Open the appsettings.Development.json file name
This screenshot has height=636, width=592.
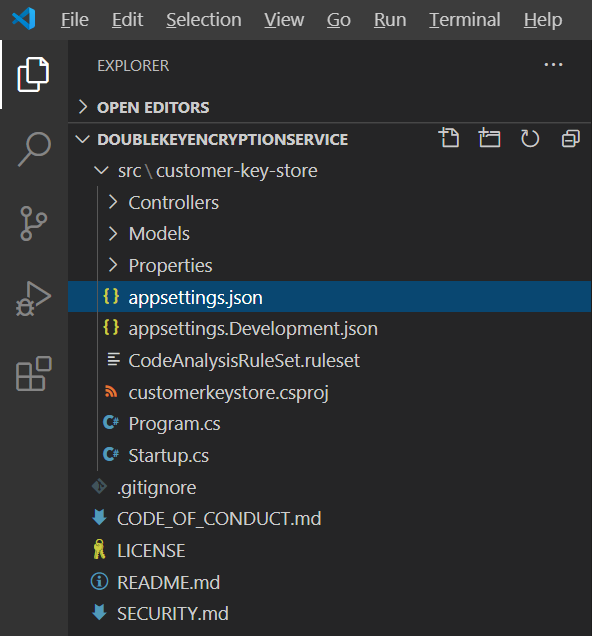pos(253,329)
